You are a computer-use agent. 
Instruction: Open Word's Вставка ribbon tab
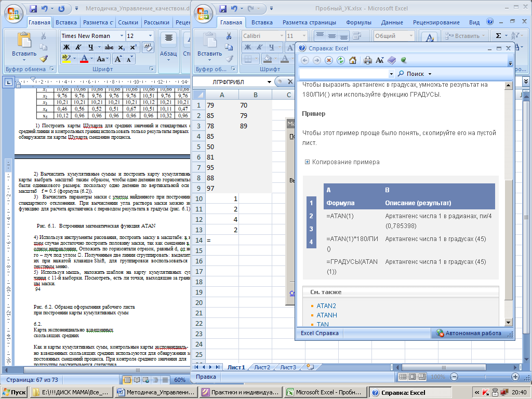66,22
